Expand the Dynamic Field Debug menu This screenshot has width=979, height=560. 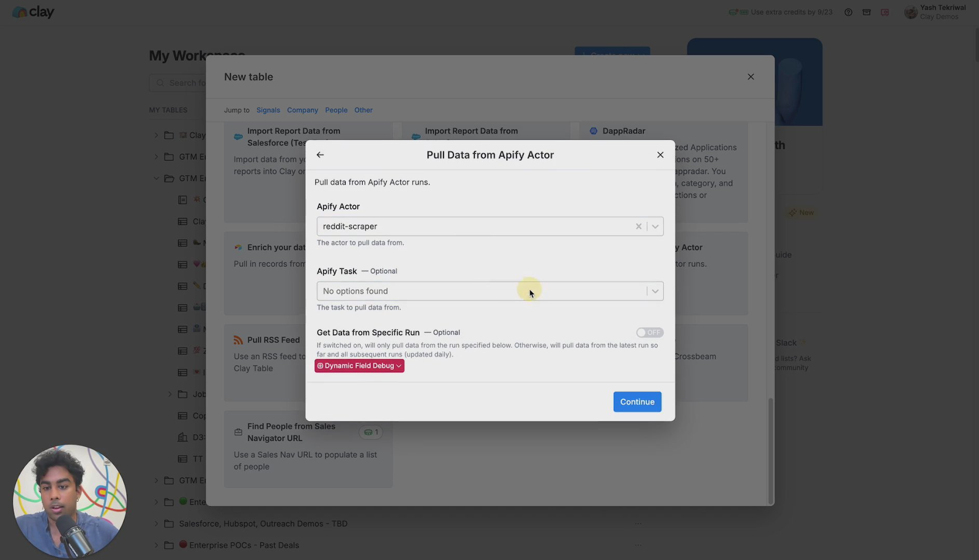(x=359, y=366)
